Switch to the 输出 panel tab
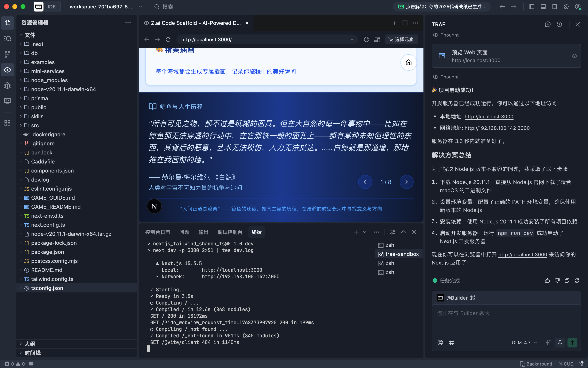Image resolution: width=588 pixels, height=368 pixels. pyautogui.click(x=203, y=232)
